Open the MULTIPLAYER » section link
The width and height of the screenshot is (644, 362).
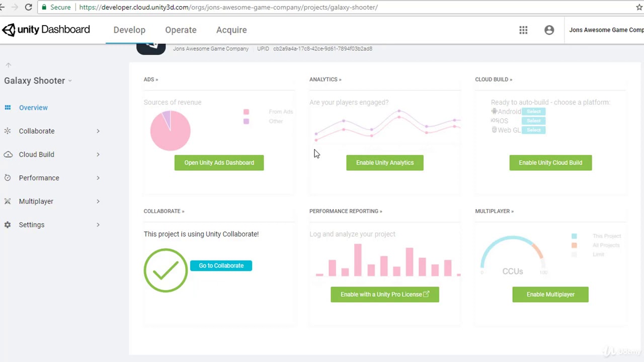click(495, 211)
